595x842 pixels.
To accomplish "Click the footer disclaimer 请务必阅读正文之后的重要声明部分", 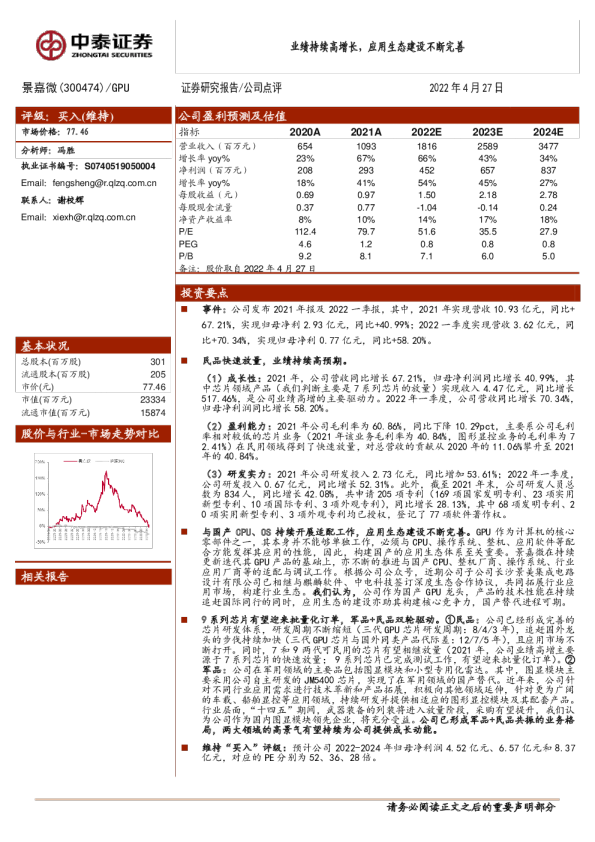I will tap(470, 807).
